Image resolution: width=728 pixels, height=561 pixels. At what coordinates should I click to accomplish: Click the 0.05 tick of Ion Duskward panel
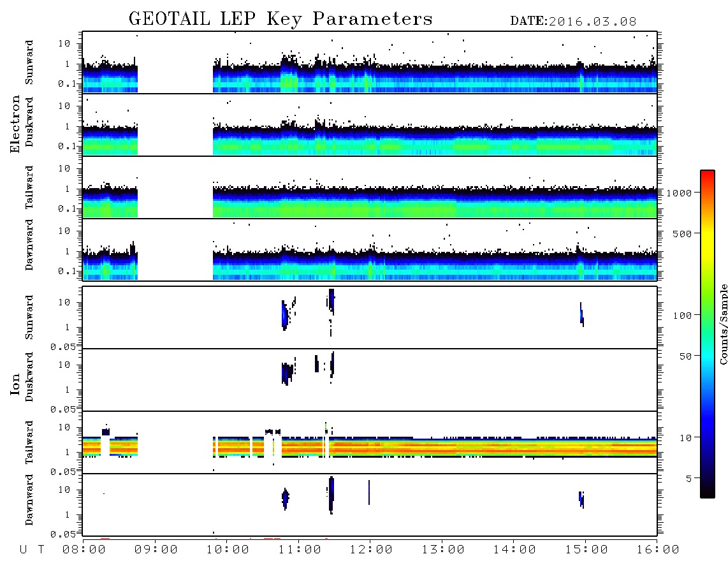63,409
